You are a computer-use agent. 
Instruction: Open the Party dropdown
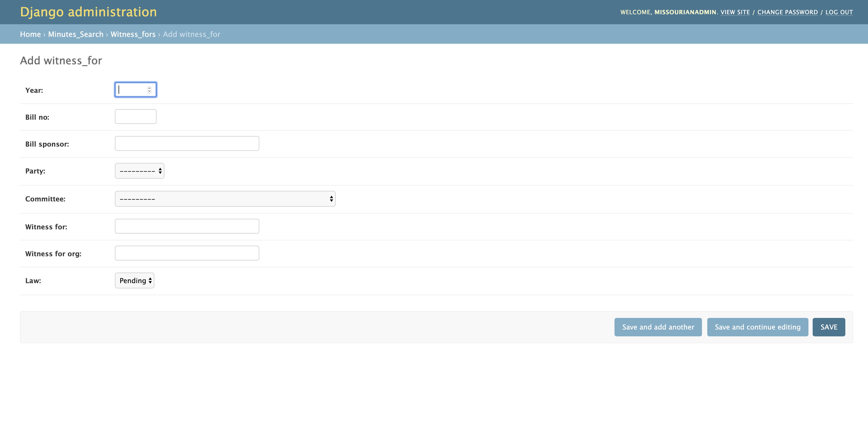[139, 171]
